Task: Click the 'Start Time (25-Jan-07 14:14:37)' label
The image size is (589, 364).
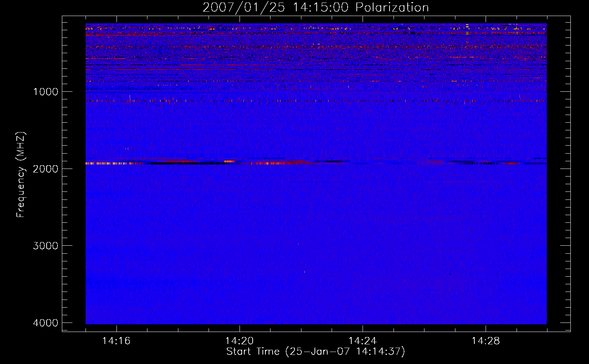Action: [316, 352]
